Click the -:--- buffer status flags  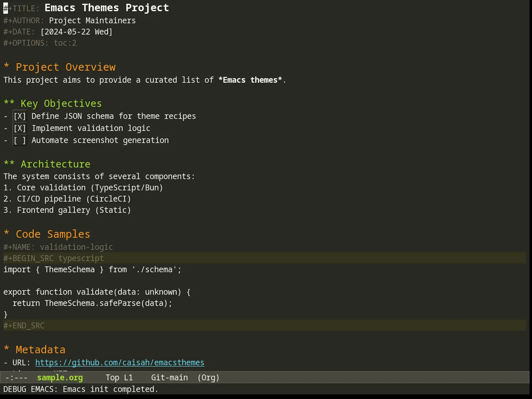[x=17, y=377]
